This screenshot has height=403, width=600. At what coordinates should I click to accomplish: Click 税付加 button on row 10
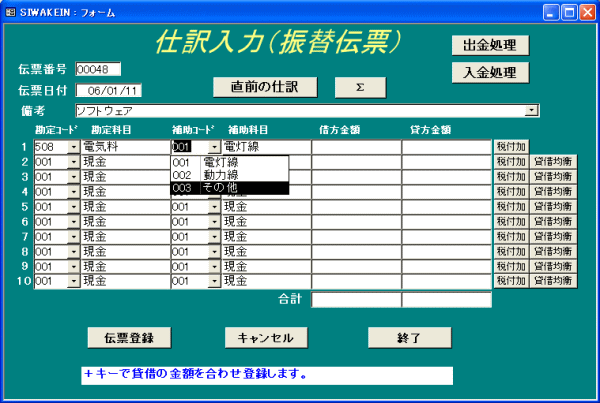[509, 282]
